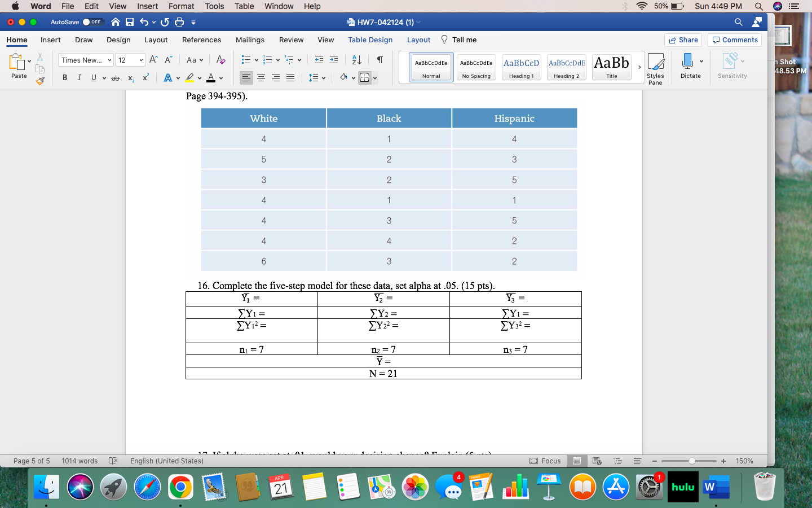This screenshot has width=812, height=508.
Task: Activate the Format Painter tool
Action: (40, 81)
